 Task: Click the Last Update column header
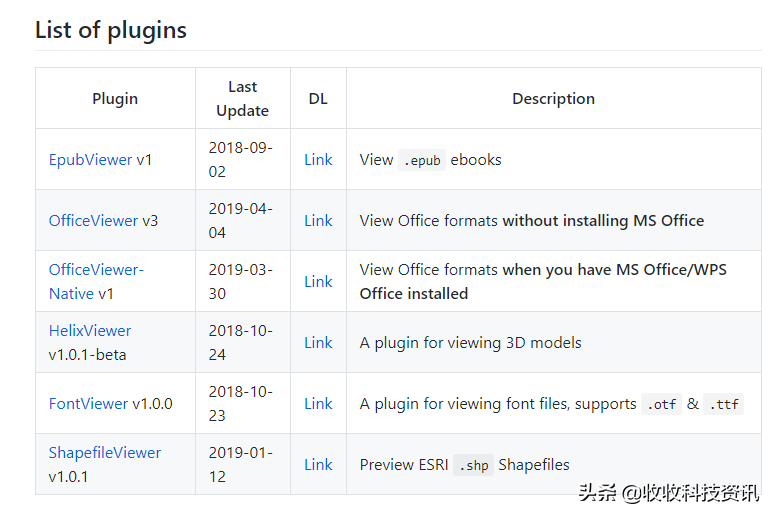[x=242, y=98]
